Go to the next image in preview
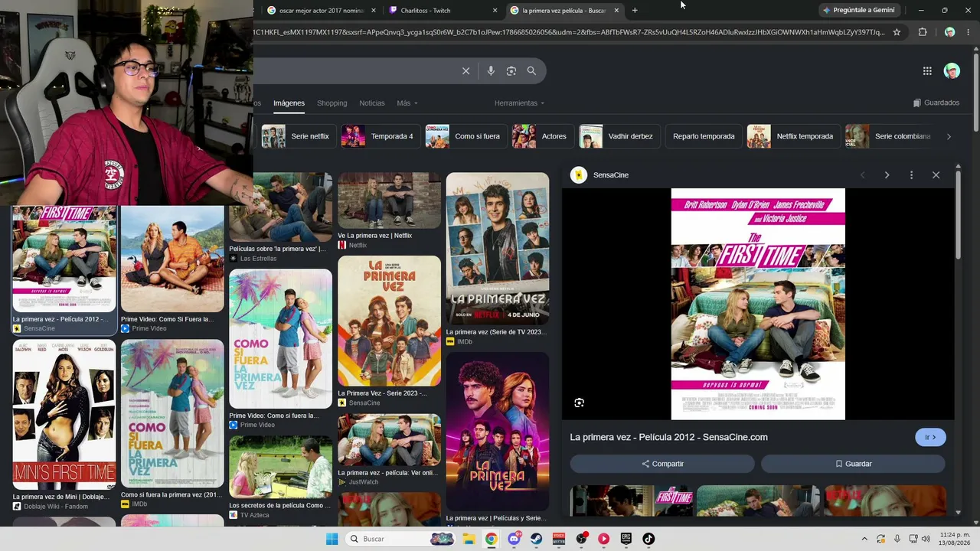Viewport: 980px width, 551px height. [887, 175]
